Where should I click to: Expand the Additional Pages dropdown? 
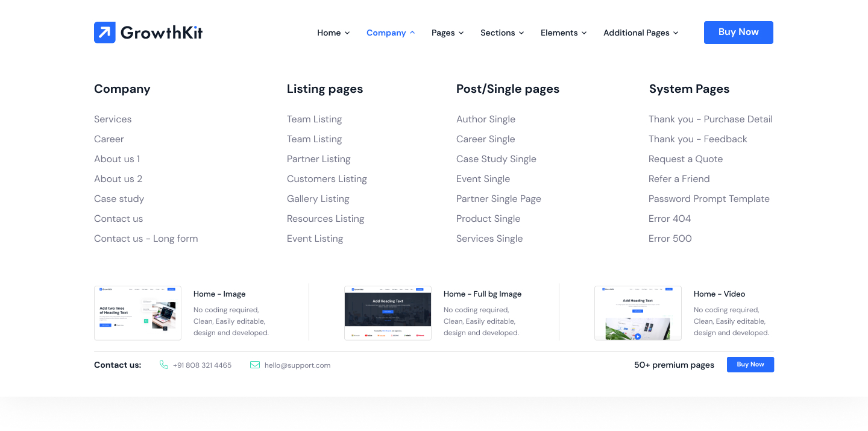[640, 33]
